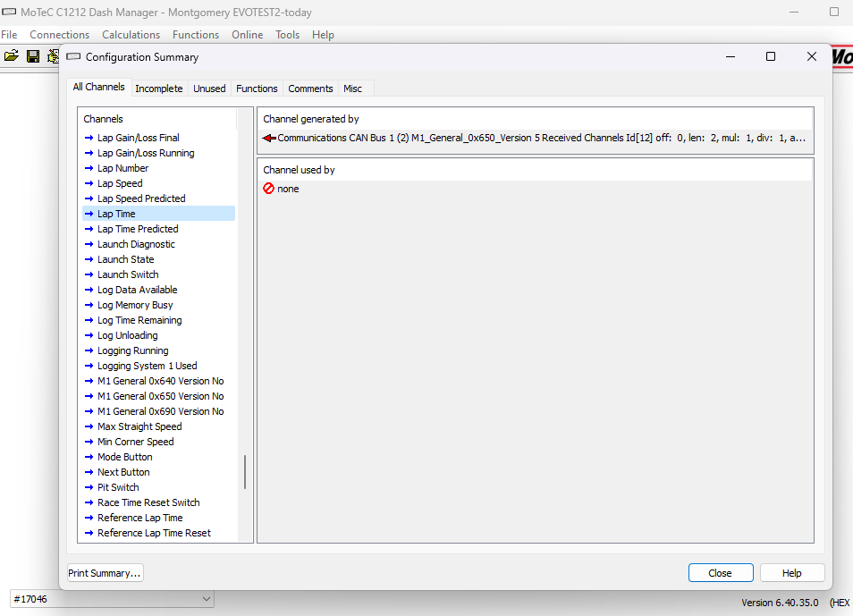Maximize the Configuration Summary dialog

(771, 56)
